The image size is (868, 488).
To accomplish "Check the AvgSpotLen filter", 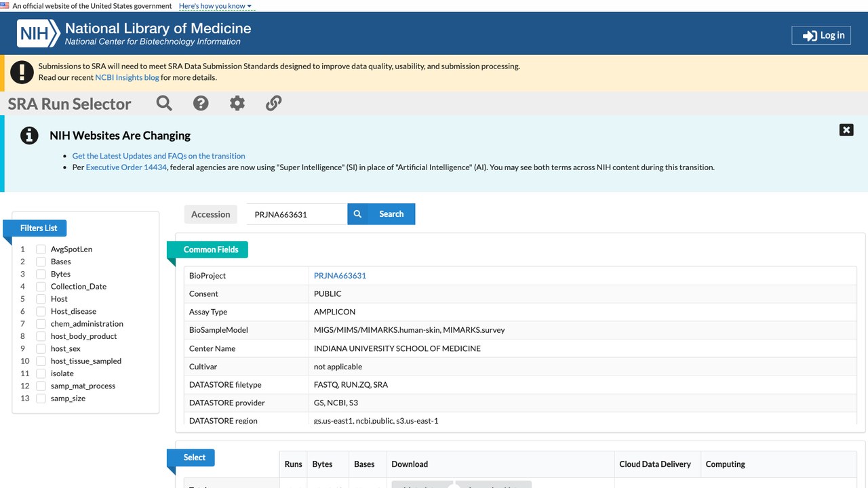I will point(41,249).
